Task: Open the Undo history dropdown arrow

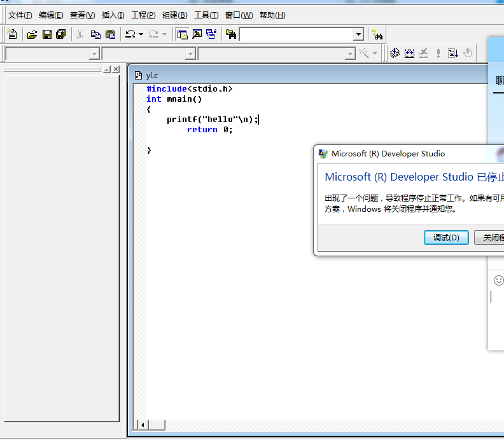Action: [141, 34]
